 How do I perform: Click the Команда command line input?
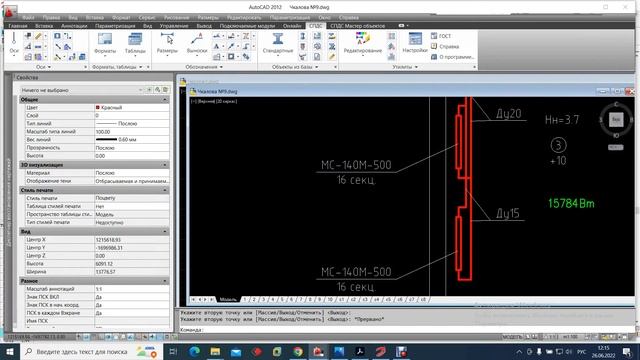click(406, 329)
